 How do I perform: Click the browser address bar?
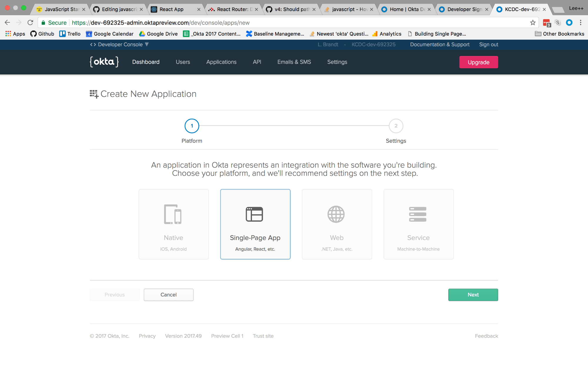[x=294, y=23]
